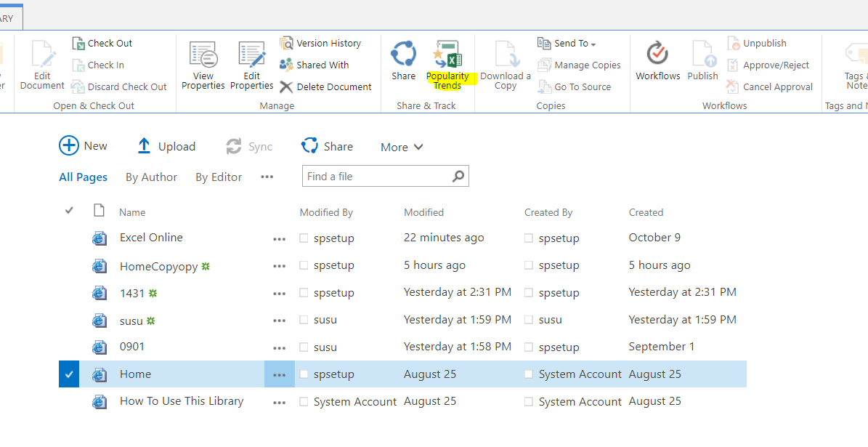The image size is (868, 447).
Task: Open ellipsis menu for susu page
Action: coord(280,320)
